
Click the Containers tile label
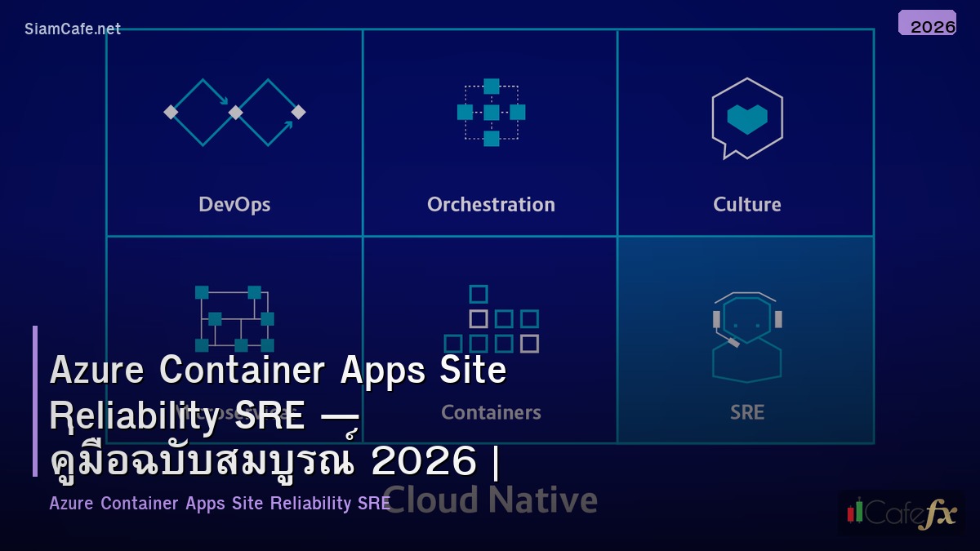(491, 412)
